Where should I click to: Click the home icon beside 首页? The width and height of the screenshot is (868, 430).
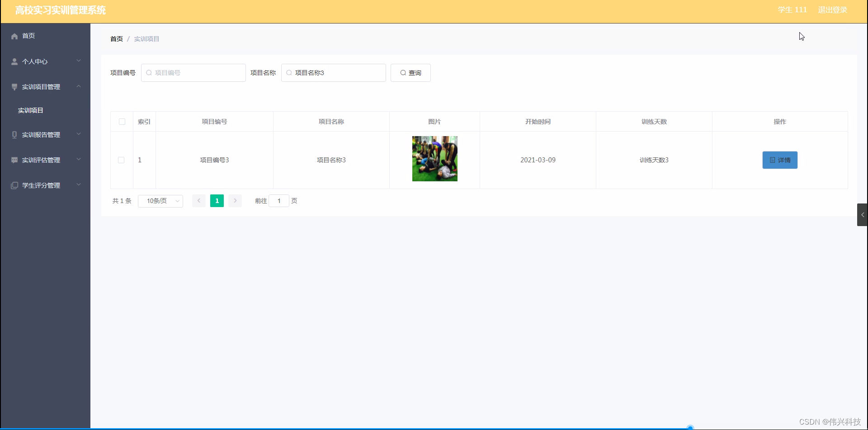click(x=14, y=36)
